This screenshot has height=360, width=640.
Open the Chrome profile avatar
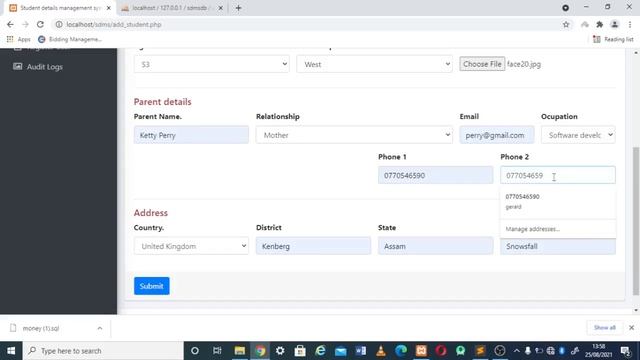click(614, 24)
